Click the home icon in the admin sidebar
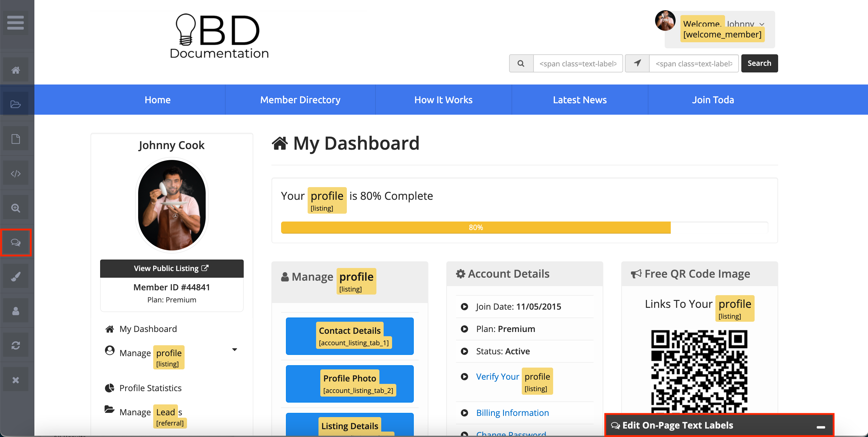868x437 pixels. pos(15,70)
